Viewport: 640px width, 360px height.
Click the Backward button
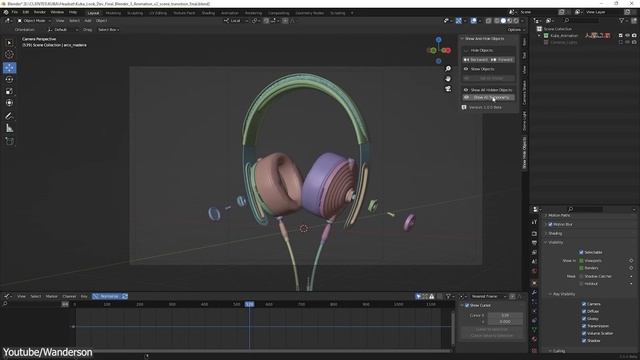point(476,60)
